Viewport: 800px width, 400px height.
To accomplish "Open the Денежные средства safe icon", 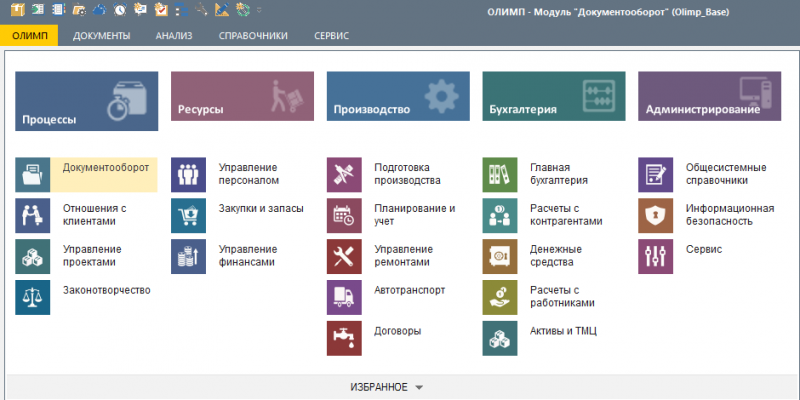I will [500, 256].
